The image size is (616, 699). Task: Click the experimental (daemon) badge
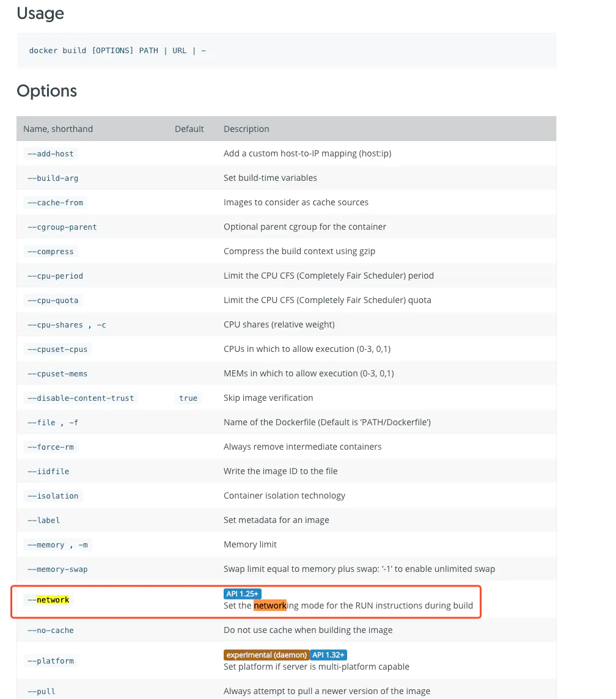(x=266, y=654)
